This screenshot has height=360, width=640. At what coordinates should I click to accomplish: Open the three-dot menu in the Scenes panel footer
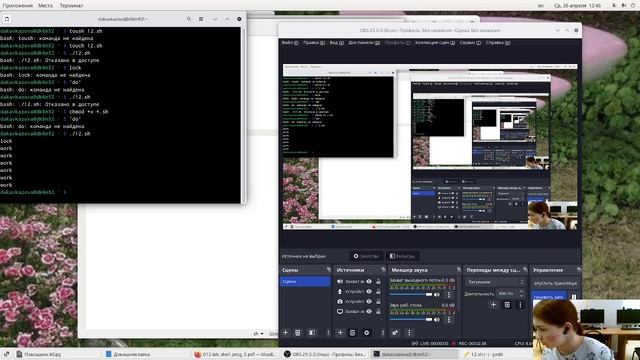coord(328,333)
